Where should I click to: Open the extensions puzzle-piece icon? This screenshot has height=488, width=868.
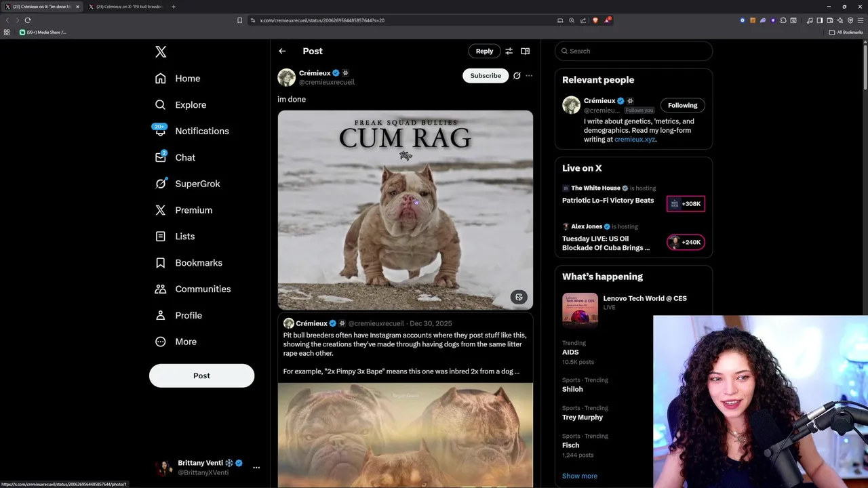click(x=783, y=20)
